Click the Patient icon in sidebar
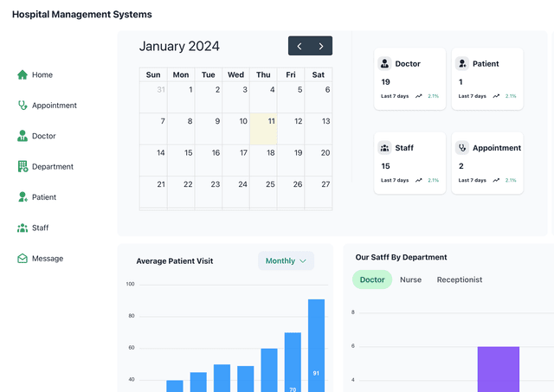The image size is (554, 392). tap(23, 197)
